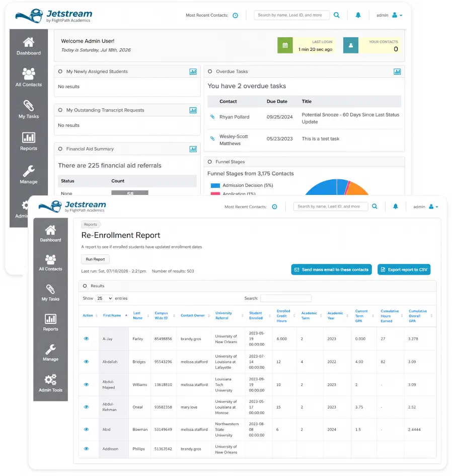Open Most Recent Contacts clock in back window

(236, 16)
